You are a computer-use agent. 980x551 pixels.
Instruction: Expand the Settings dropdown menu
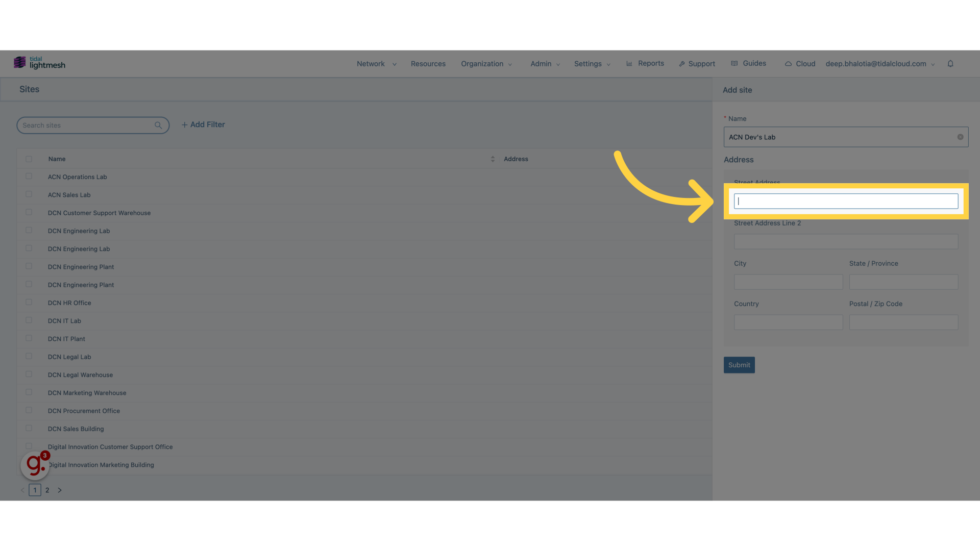[x=592, y=63]
